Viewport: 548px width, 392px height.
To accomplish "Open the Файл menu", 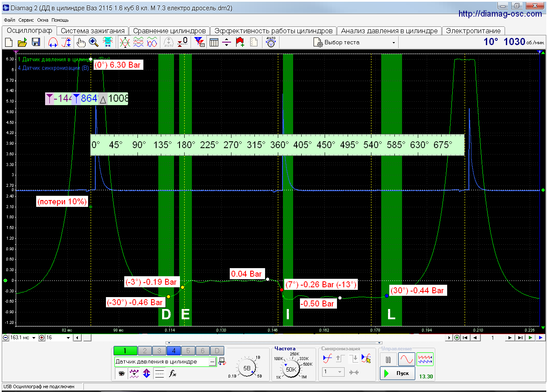I will coord(9,20).
